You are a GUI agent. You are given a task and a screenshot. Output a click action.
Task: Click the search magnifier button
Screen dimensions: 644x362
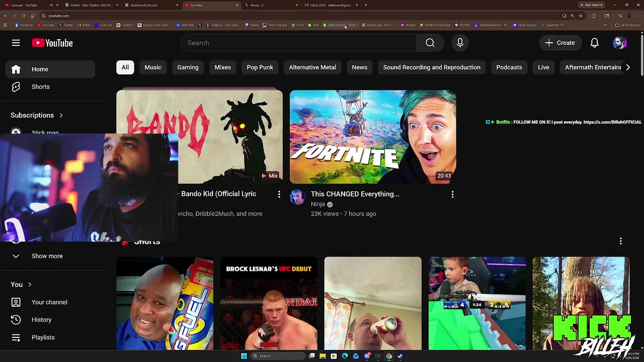pos(430,43)
